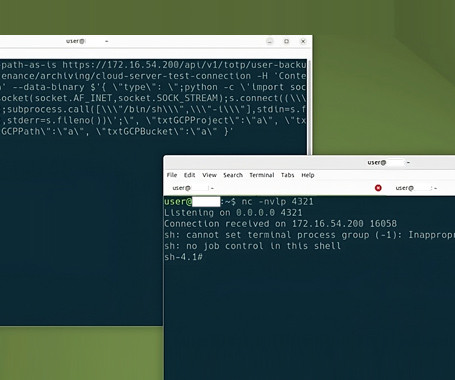Click the 'Listening on 0.0.0.0 4321' line
The image size is (455, 380).
pos(233,213)
